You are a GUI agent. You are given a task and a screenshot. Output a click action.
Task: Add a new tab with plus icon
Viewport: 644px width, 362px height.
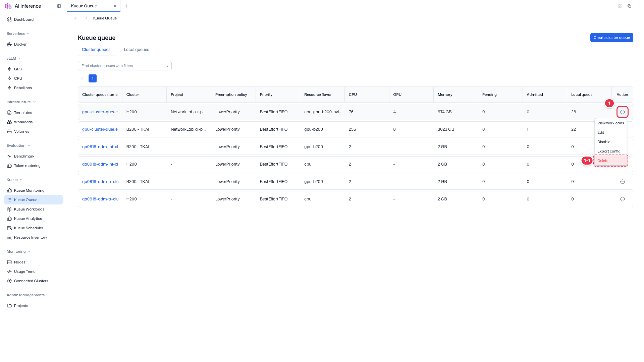click(127, 6)
